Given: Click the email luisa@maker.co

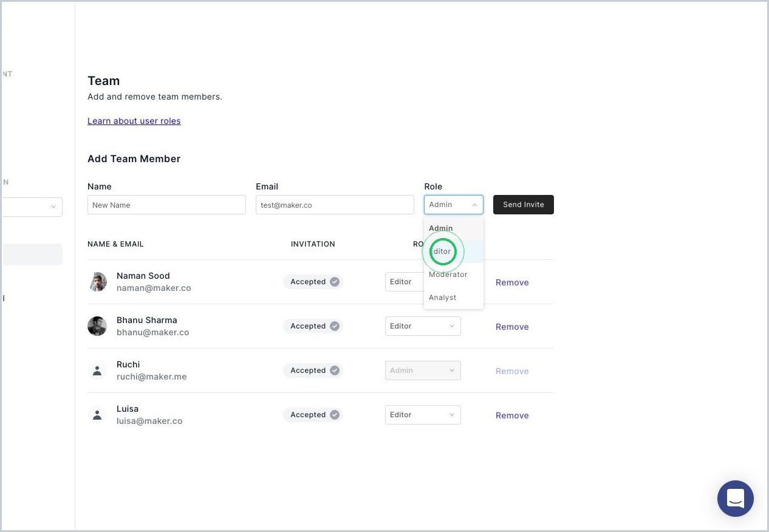Looking at the screenshot, I should pyautogui.click(x=149, y=421).
